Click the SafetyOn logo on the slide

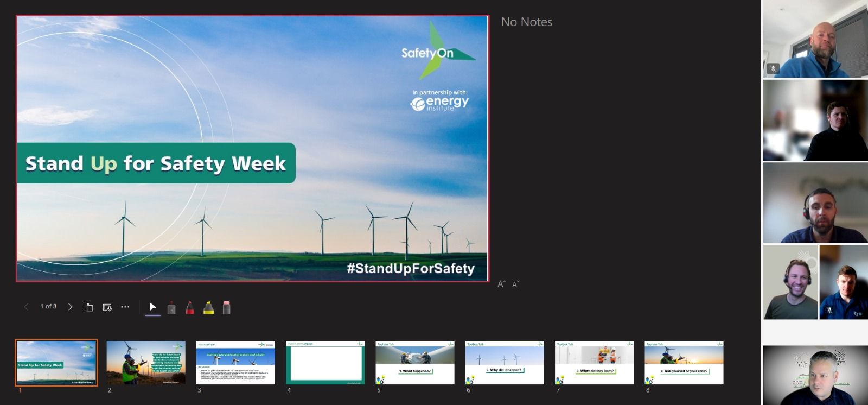click(438, 50)
